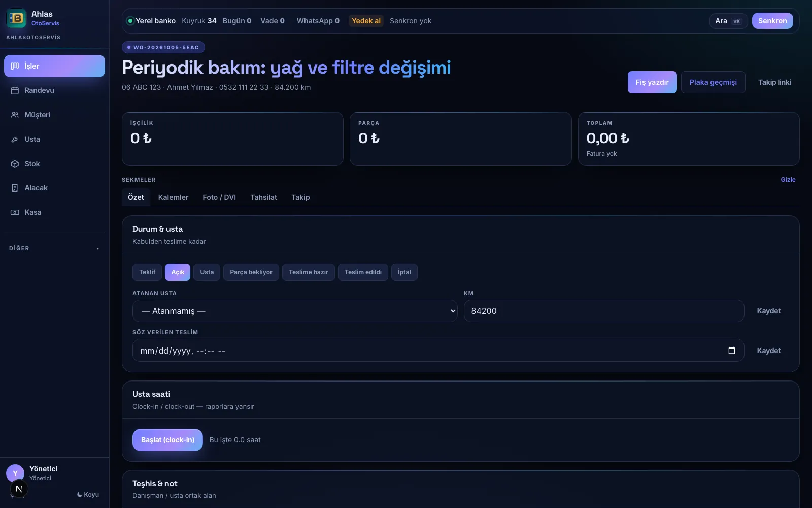Click work order badge WO-20261005-5EAC

[163, 47]
